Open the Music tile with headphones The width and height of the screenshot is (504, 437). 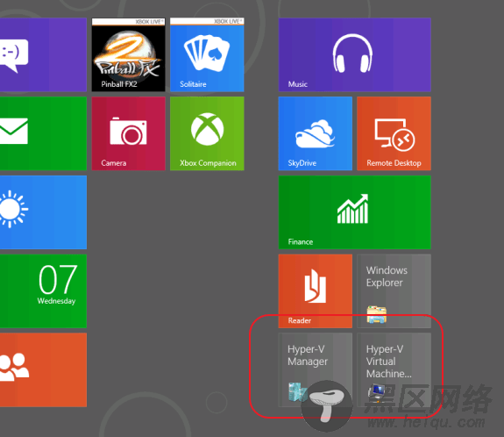coord(354,54)
